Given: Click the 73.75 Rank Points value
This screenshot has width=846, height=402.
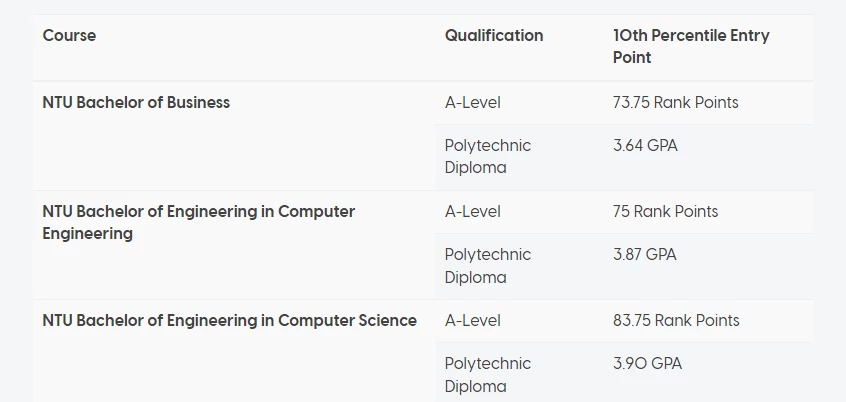Looking at the screenshot, I should (x=676, y=103).
